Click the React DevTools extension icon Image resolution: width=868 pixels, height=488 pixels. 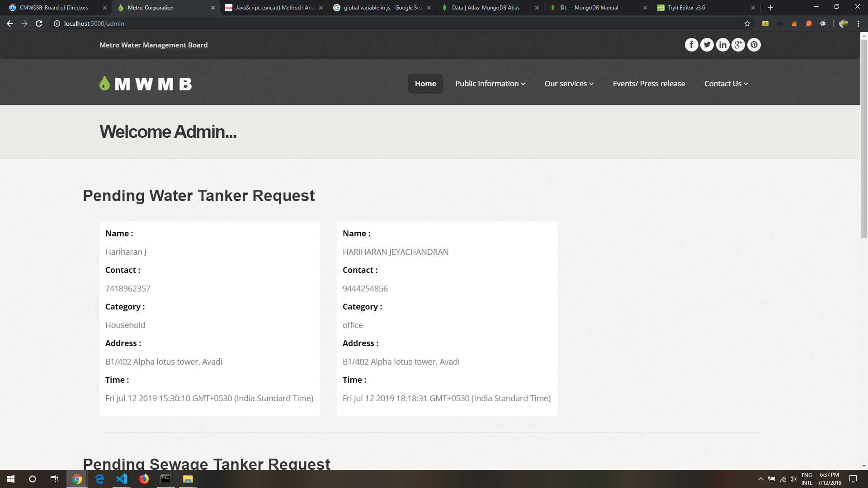coord(823,23)
